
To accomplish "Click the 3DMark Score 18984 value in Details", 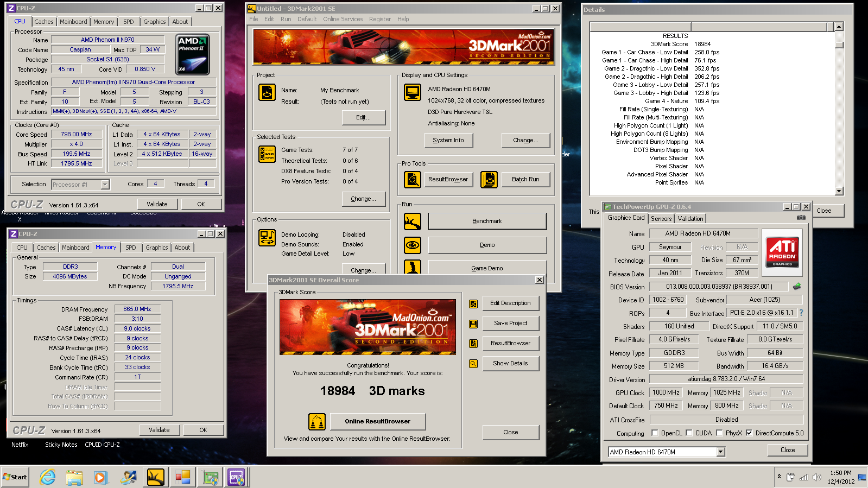I will pos(702,44).
